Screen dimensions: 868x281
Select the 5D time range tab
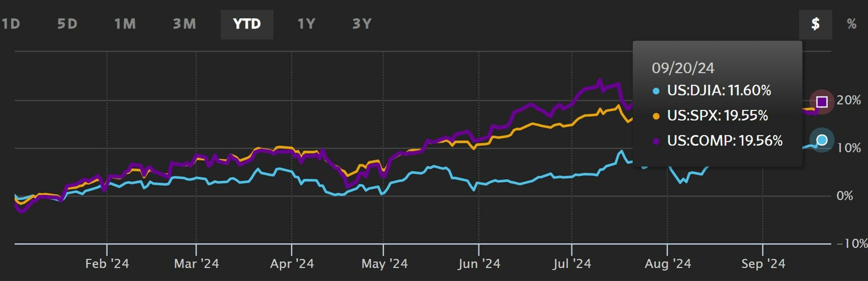pos(67,24)
